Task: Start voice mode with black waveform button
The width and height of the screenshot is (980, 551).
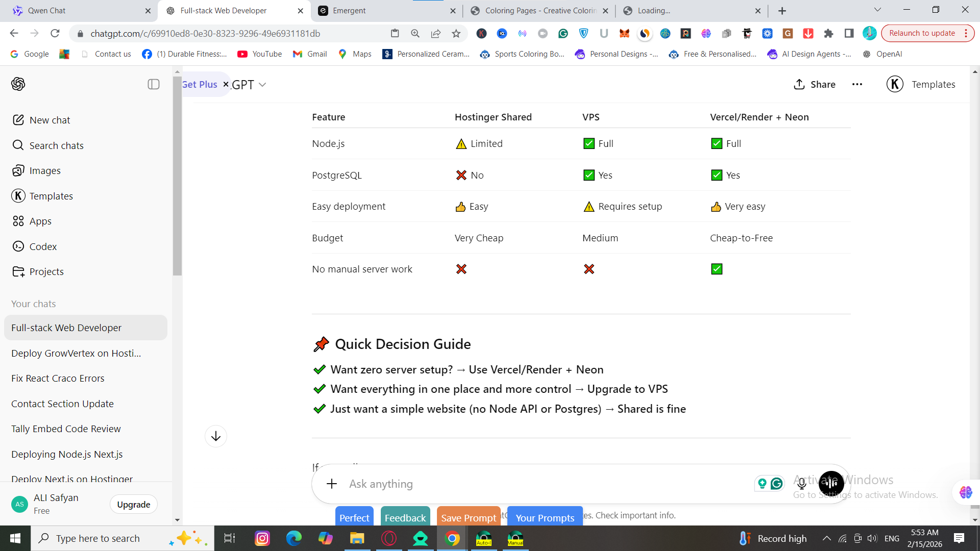Action: [x=831, y=483]
